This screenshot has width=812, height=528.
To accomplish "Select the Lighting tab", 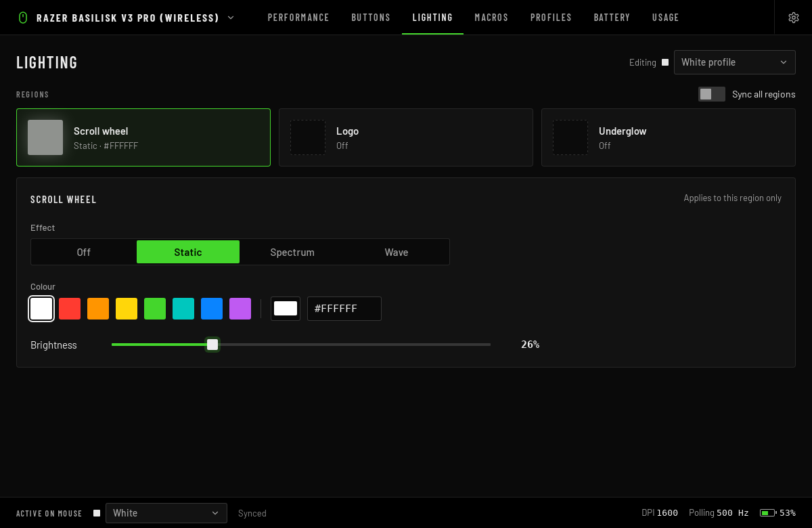I will [x=432, y=18].
